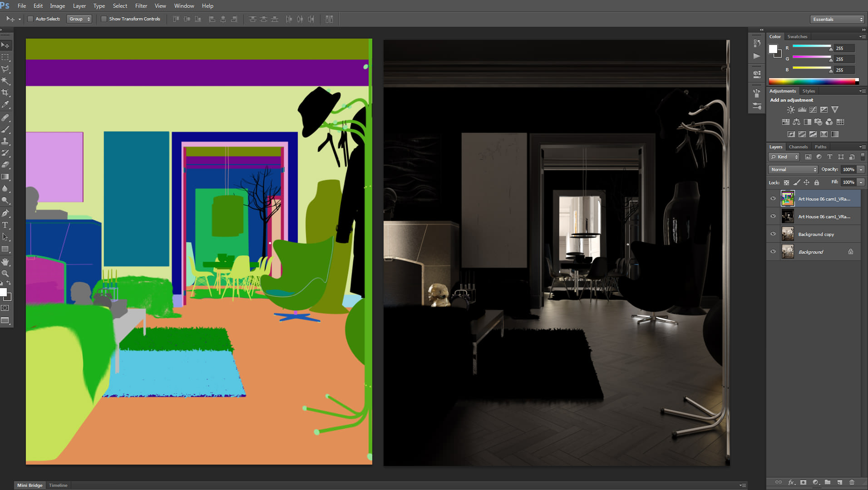868x490 pixels.
Task: Hide the Background layer
Action: (773, 252)
